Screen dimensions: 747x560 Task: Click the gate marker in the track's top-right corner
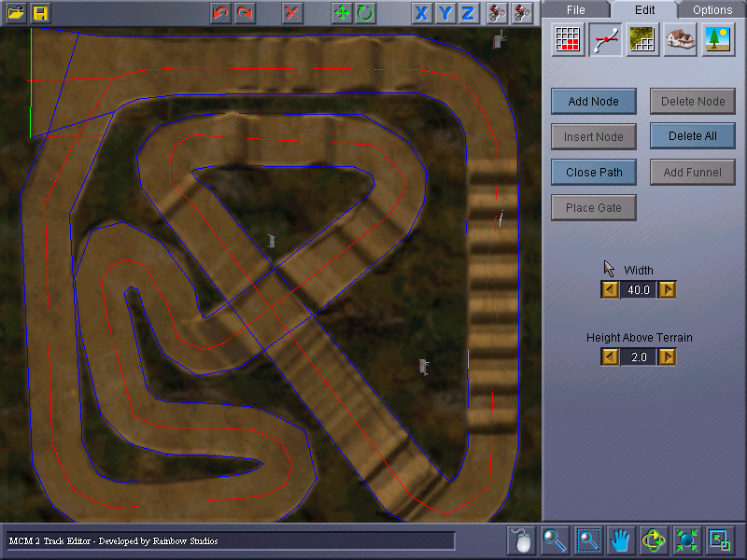tap(499, 39)
